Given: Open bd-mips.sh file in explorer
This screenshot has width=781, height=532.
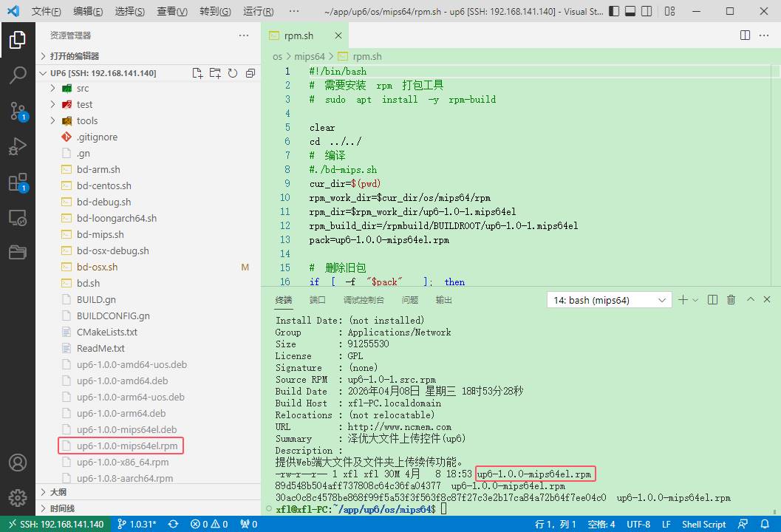Looking at the screenshot, I should [100, 234].
